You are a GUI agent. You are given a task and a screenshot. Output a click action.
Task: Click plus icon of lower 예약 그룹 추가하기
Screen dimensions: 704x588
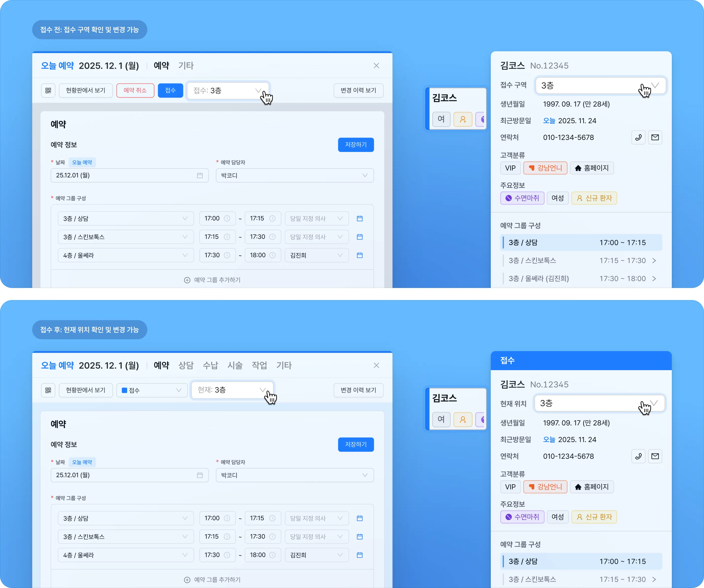pos(187,580)
